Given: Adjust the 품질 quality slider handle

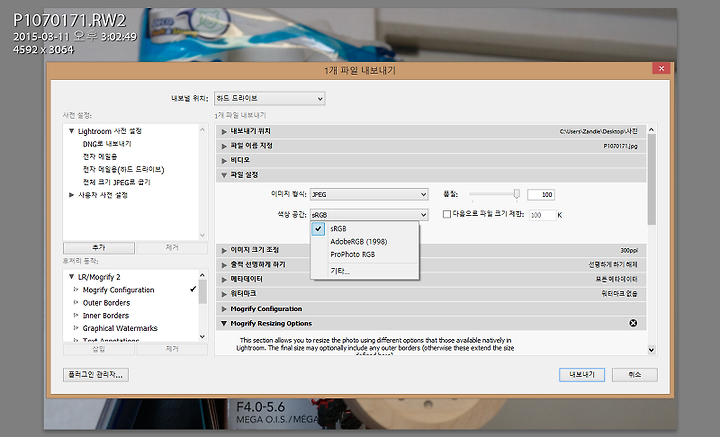Looking at the screenshot, I should click(x=517, y=194).
